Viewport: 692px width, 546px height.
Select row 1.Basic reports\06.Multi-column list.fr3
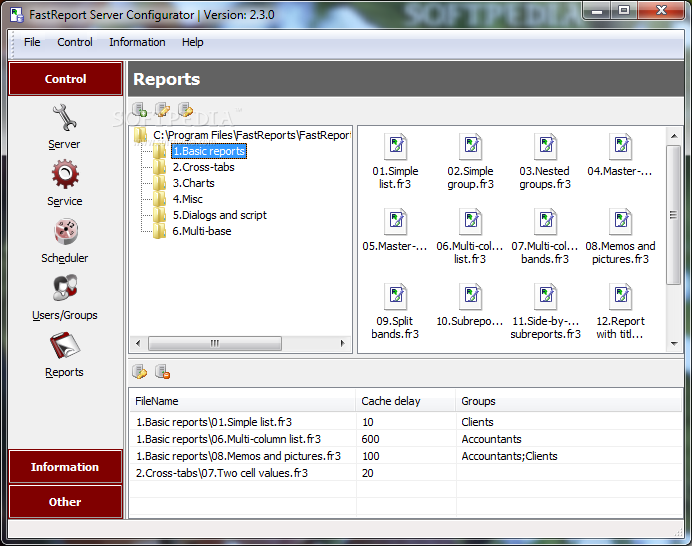click(x=406, y=439)
